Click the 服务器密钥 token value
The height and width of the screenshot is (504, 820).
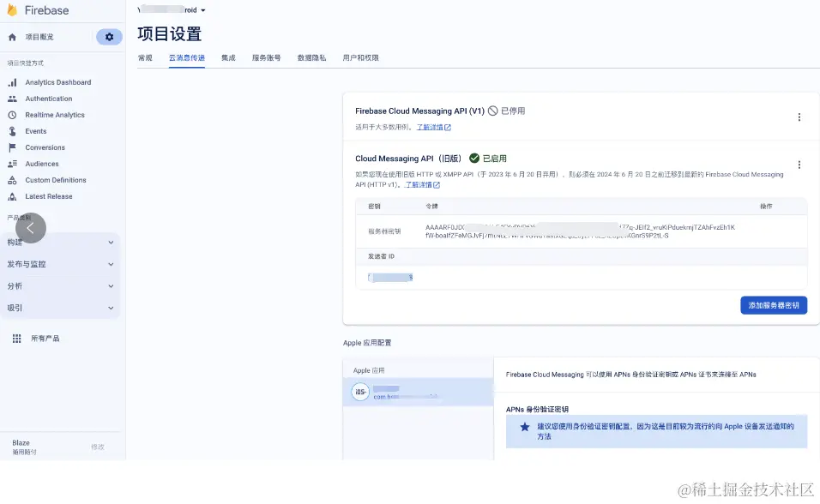click(x=580, y=231)
